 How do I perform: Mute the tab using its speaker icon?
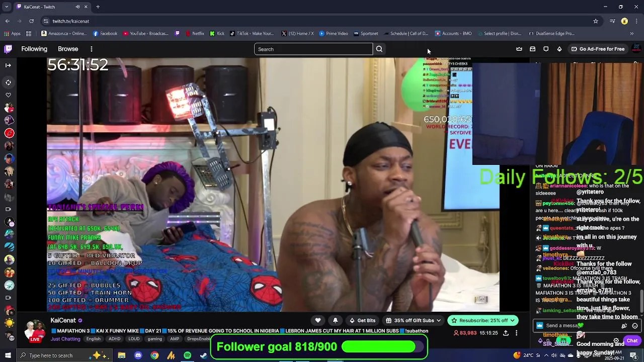click(77, 7)
